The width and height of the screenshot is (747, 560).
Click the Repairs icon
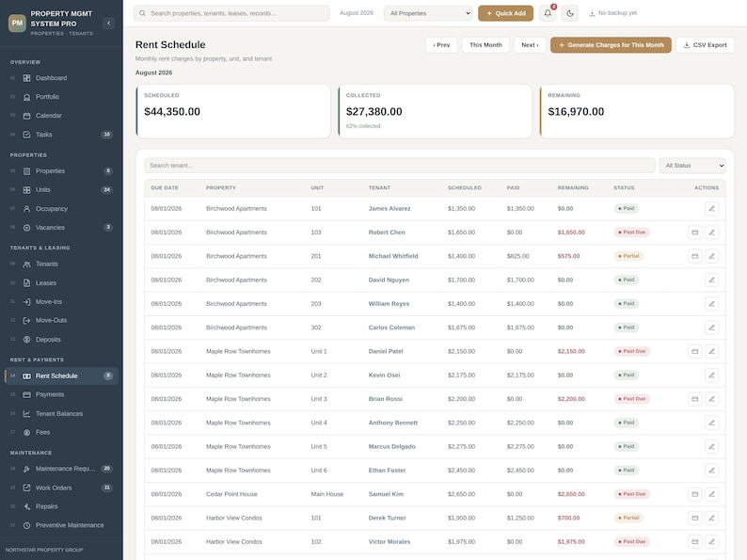[x=26, y=506]
